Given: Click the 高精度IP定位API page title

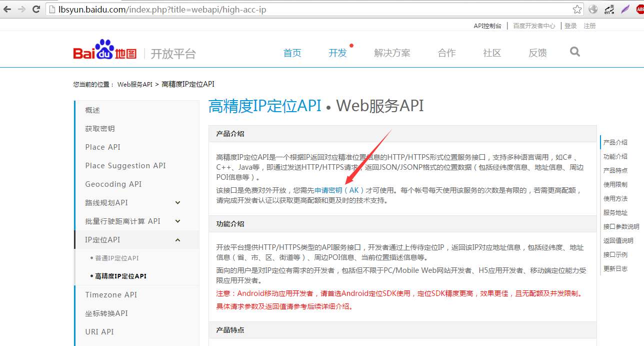Looking at the screenshot, I should pyautogui.click(x=264, y=106).
